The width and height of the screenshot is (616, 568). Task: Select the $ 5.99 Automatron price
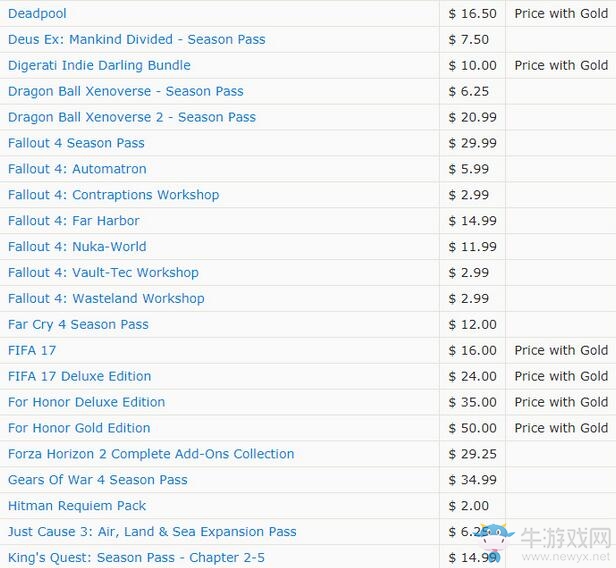[x=469, y=169]
